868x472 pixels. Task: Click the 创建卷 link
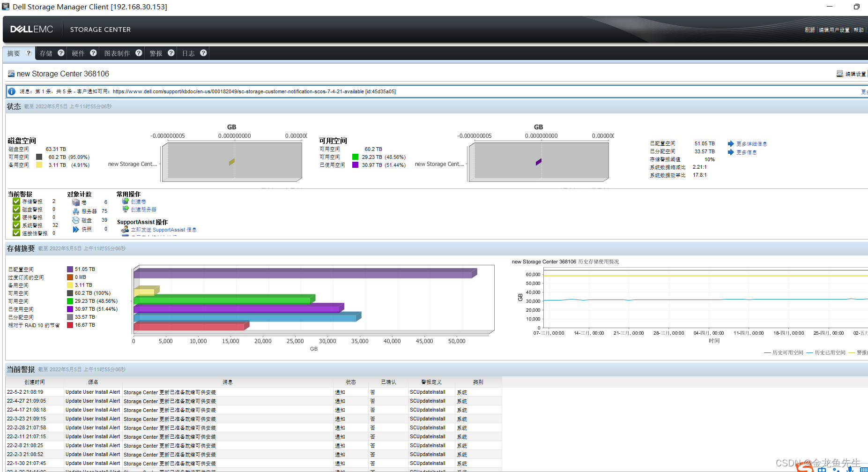[138, 202]
